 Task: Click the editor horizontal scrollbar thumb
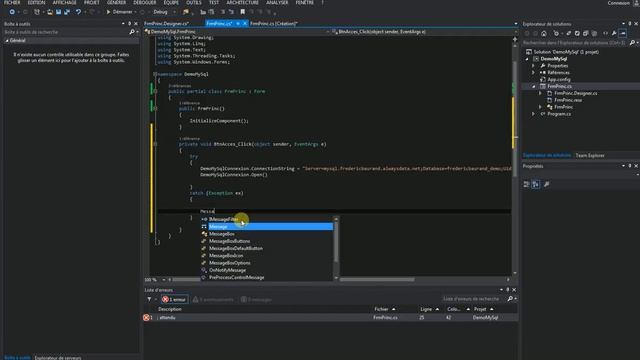click(x=377, y=280)
